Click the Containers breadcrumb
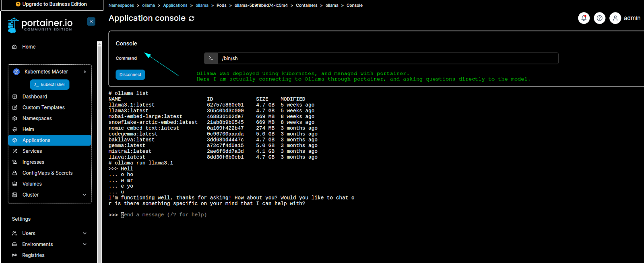Screen dimensions: 644x263 [x=307, y=6]
